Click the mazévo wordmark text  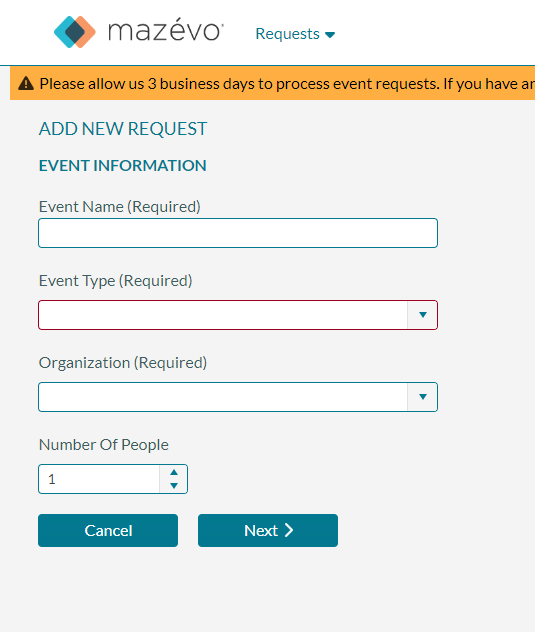[x=166, y=29]
